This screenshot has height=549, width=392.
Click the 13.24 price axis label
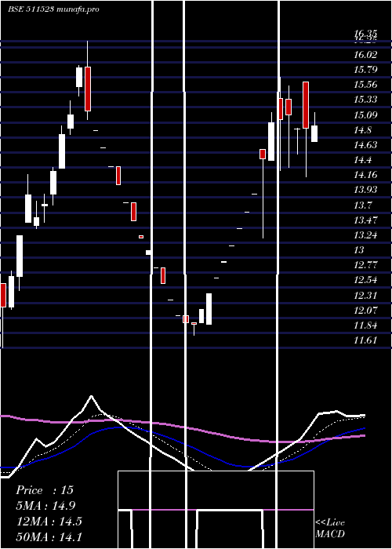[x=365, y=235]
